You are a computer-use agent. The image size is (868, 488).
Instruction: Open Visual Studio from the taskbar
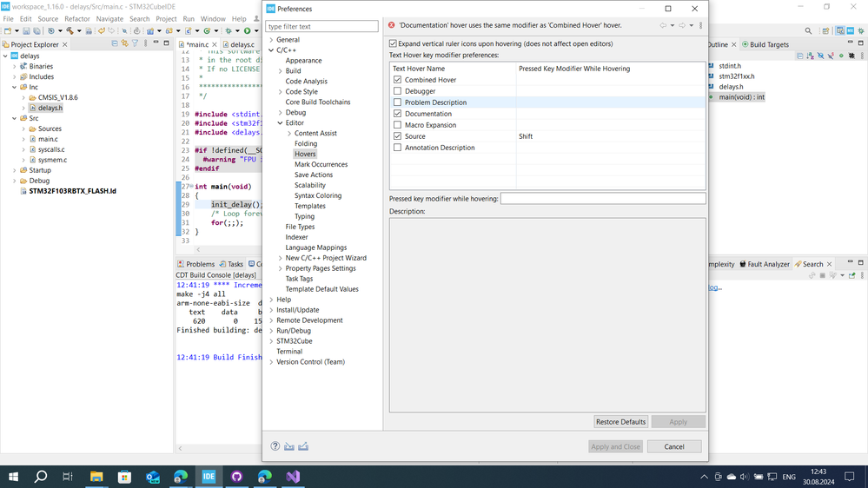[293, 477]
